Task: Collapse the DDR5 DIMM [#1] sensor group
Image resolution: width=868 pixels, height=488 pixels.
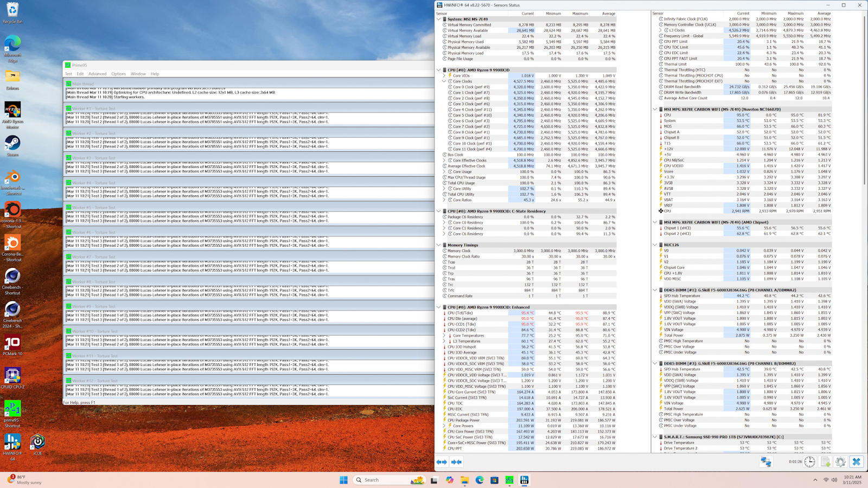Action: (655, 290)
